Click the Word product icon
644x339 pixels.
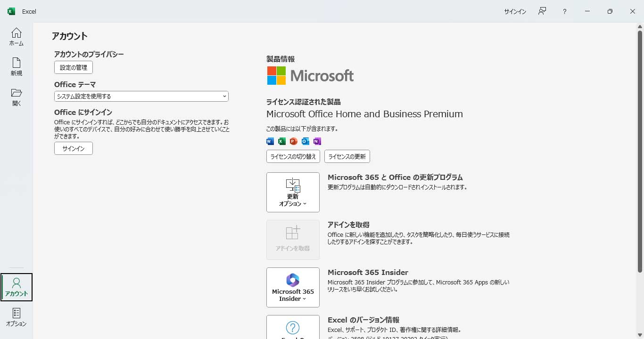pyautogui.click(x=270, y=141)
